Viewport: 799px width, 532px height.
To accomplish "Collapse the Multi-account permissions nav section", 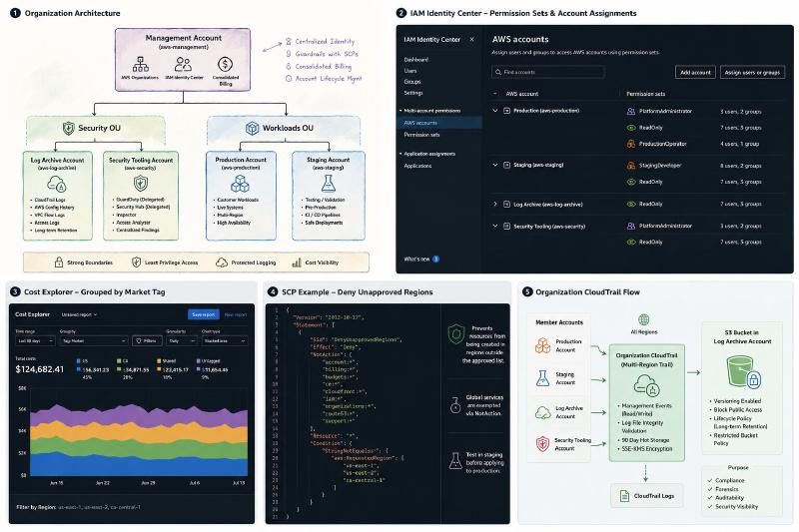I will tap(401, 111).
